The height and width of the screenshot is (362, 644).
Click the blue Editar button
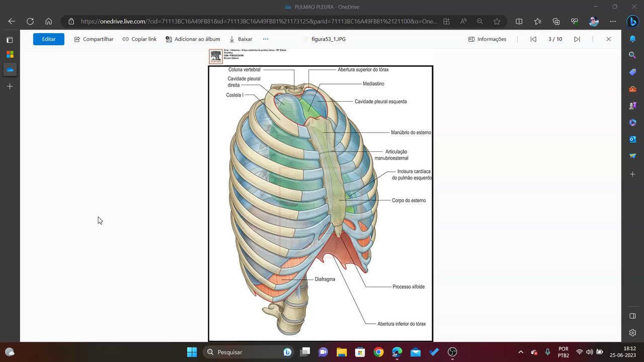(49, 39)
